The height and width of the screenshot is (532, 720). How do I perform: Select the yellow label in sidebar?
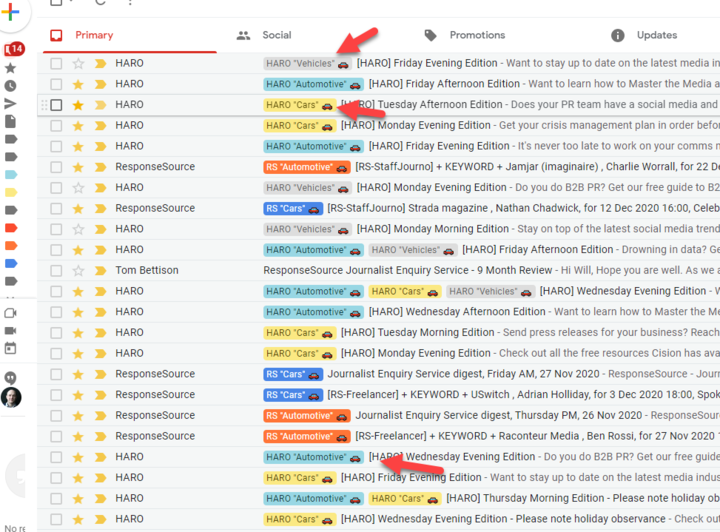pyautogui.click(x=11, y=192)
